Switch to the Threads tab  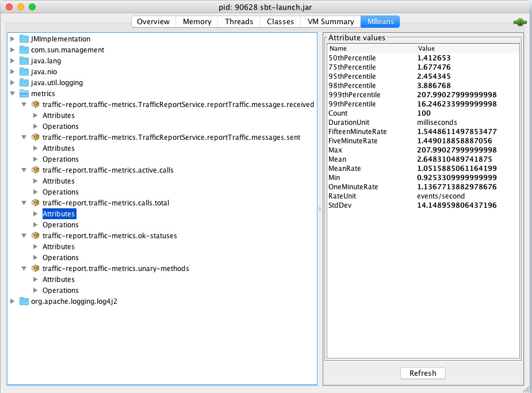[x=239, y=21]
